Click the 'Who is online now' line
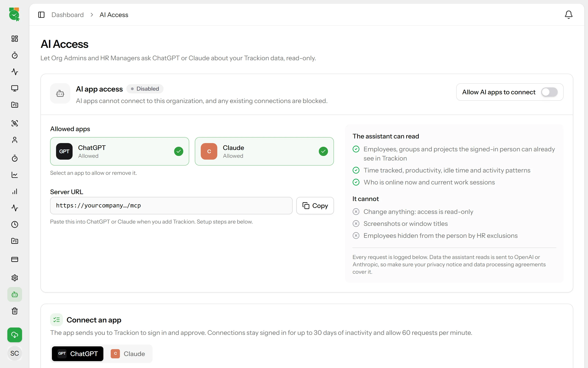 (429, 182)
